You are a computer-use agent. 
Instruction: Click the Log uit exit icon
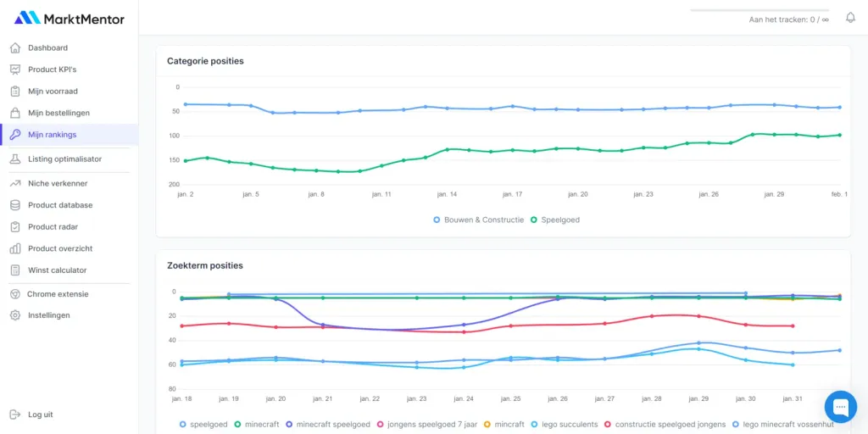pyautogui.click(x=15, y=415)
